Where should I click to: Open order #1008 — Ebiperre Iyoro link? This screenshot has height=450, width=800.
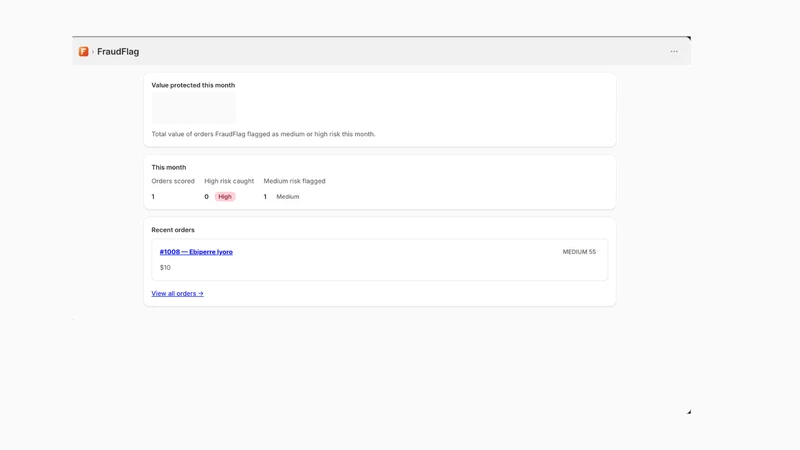196,252
